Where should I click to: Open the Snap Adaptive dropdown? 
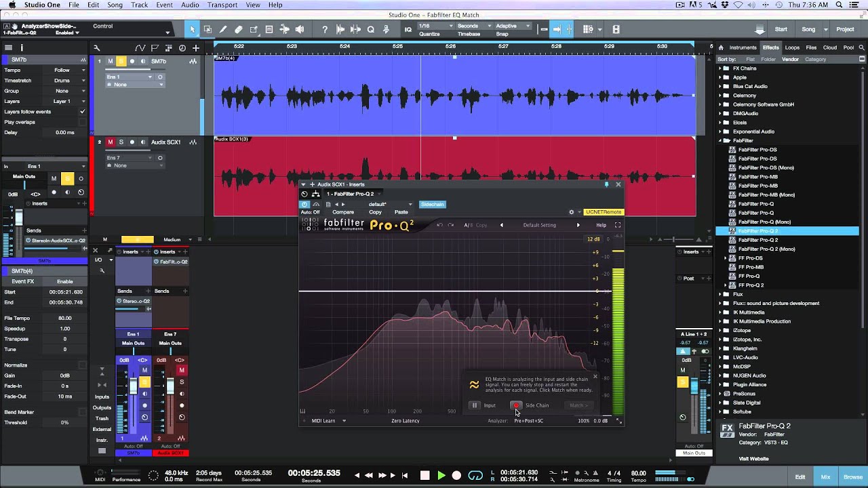click(513, 26)
